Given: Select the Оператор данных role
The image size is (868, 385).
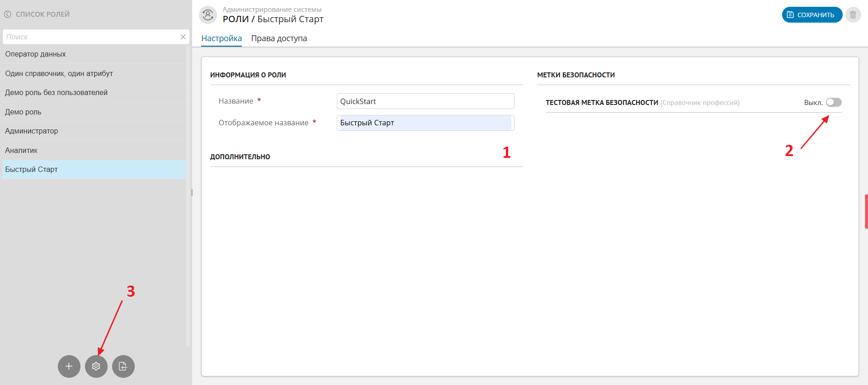Looking at the screenshot, I should (x=36, y=54).
